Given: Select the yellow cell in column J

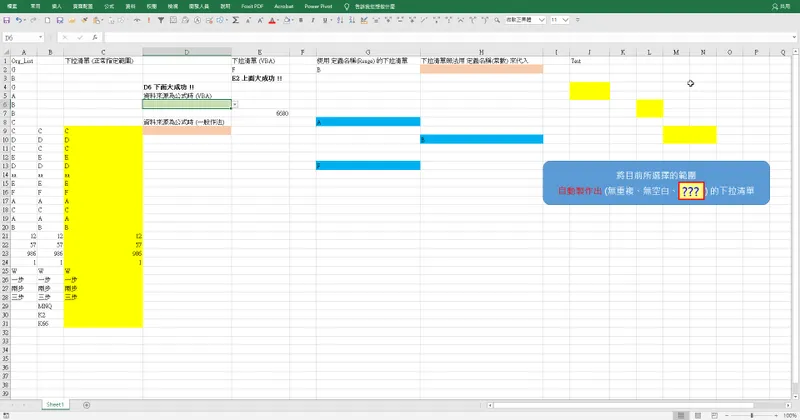Looking at the screenshot, I should coord(589,91).
